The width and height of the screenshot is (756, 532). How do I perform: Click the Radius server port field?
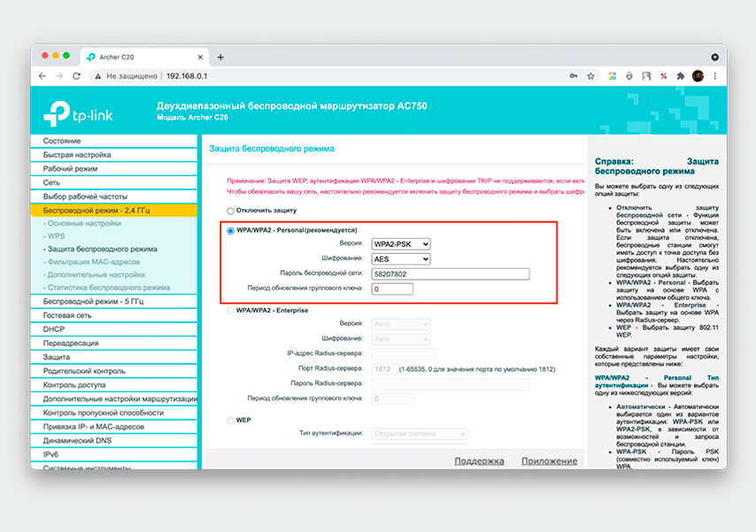(x=384, y=369)
